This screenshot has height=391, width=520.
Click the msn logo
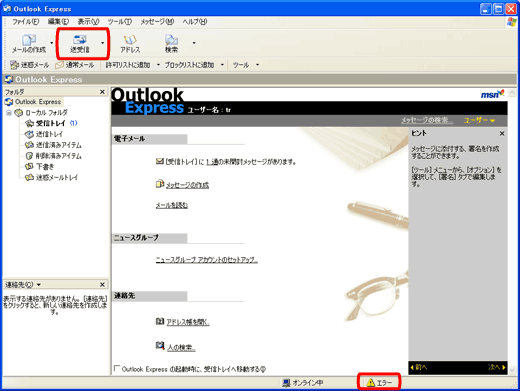pyautogui.click(x=493, y=94)
